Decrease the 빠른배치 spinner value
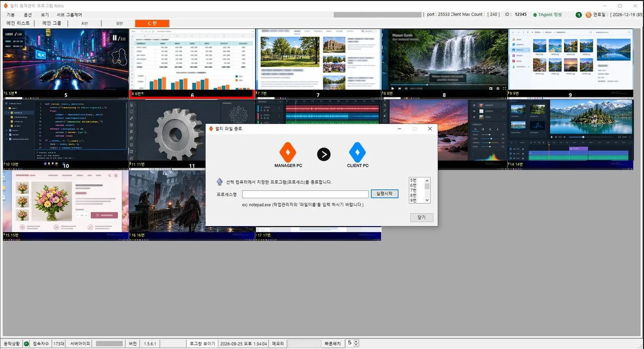Image resolution: width=644 pixels, height=349 pixels. [357, 345]
